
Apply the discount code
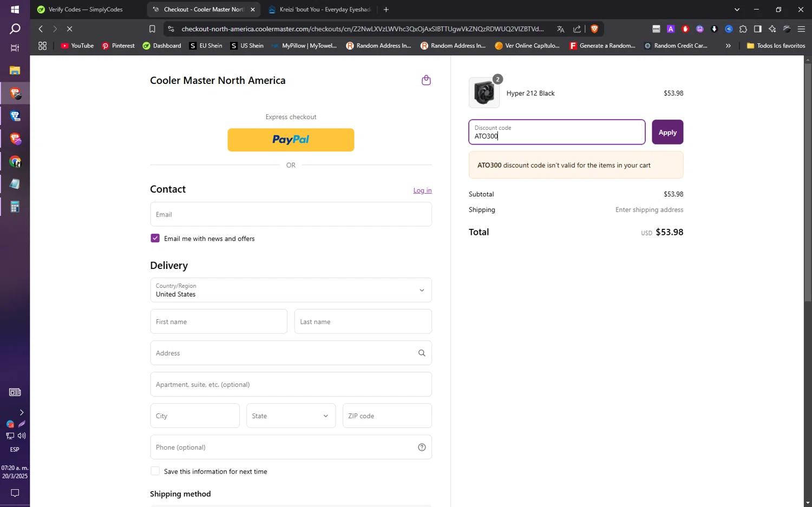(x=667, y=132)
